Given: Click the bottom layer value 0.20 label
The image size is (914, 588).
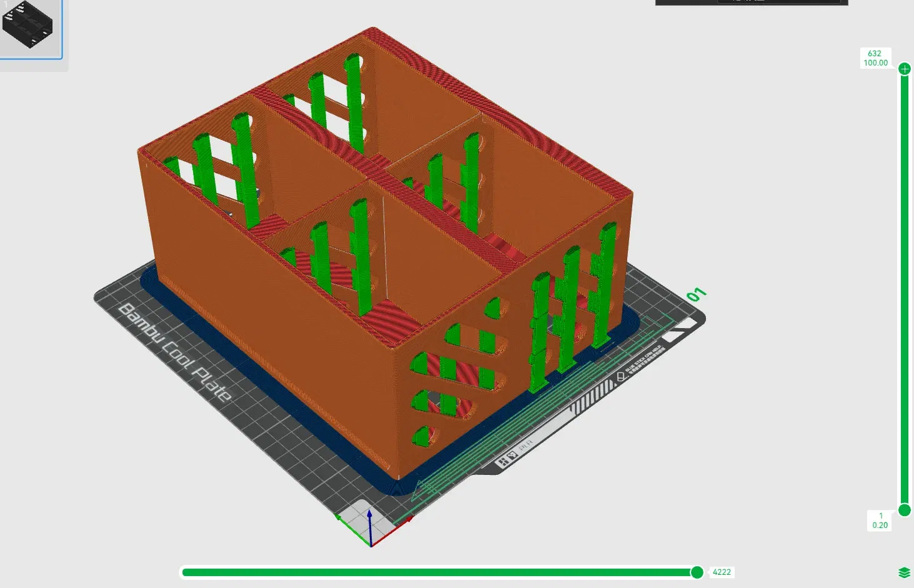Looking at the screenshot, I should (880, 525).
